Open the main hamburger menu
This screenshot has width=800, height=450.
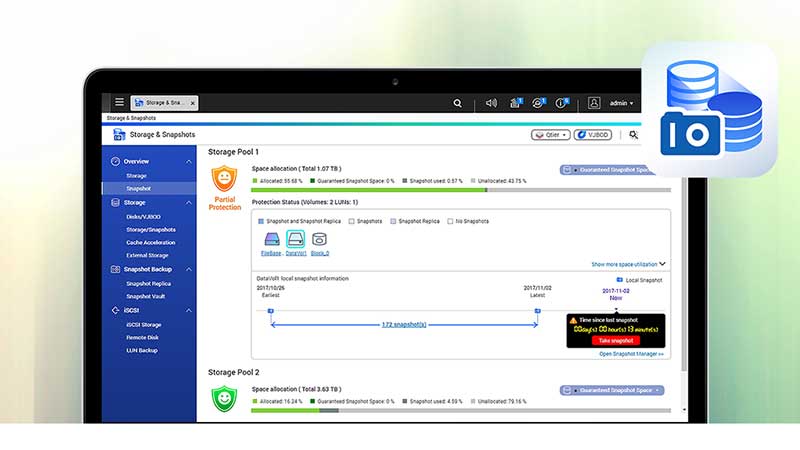pyautogui.click(x=119, y=102)
